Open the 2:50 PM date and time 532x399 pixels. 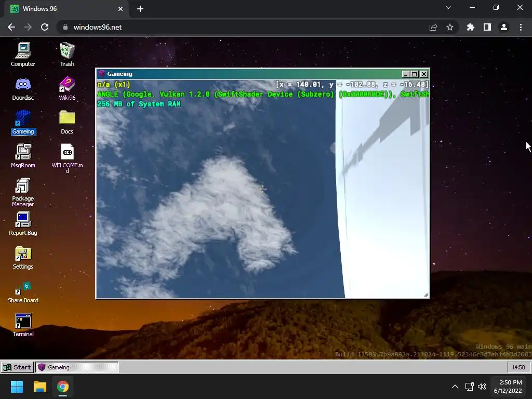click(x=508, y=387)
